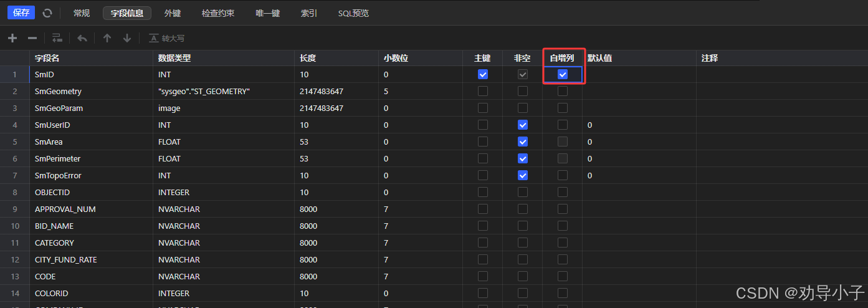The height and width of the screenshot is (308, 868).
Task: Click the image data type cell
Action: click(224, 108)
